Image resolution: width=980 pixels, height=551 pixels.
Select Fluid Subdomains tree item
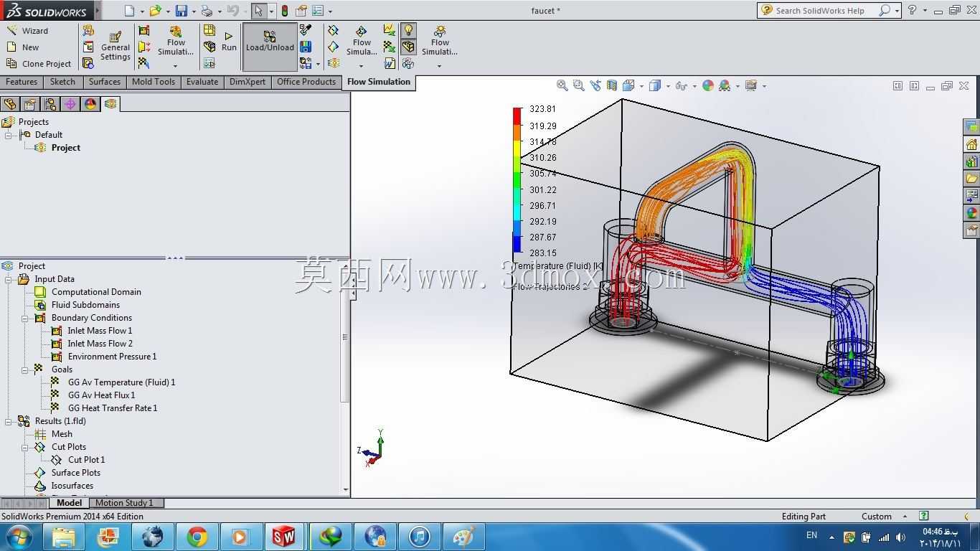pyautogui.click(x=85, y=305)
